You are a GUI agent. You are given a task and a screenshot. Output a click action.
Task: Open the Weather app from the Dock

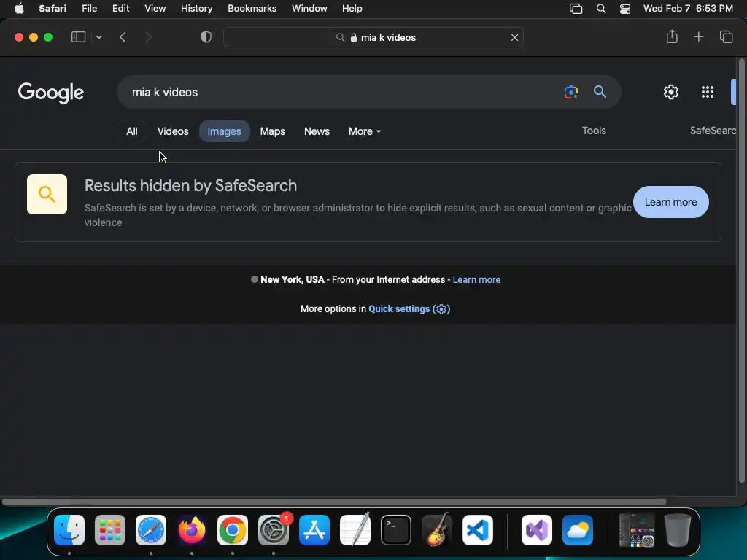tap(578, 530)
